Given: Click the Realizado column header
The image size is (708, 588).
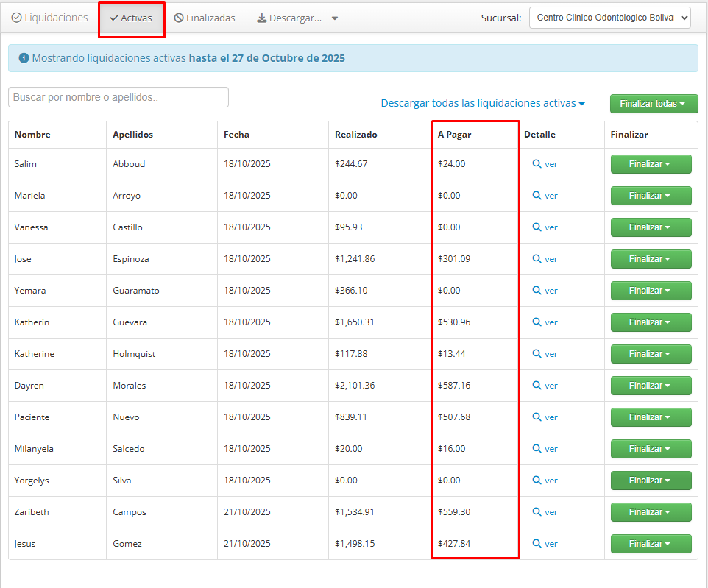Looking at the screenshot, I should (355, 134).
